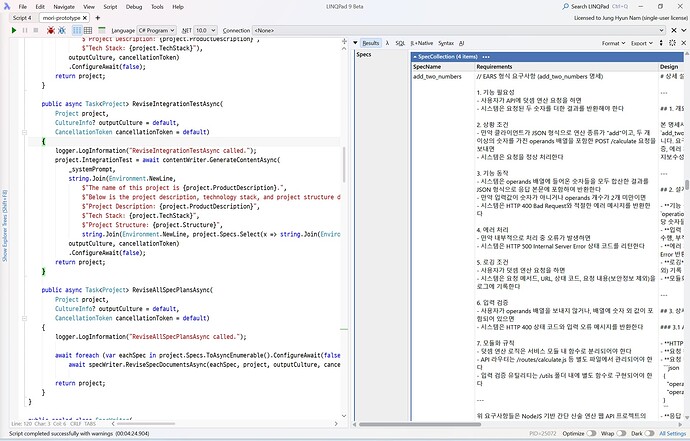
Task: Click Show Explorer Trees side panel
Action: pos(5,225)
